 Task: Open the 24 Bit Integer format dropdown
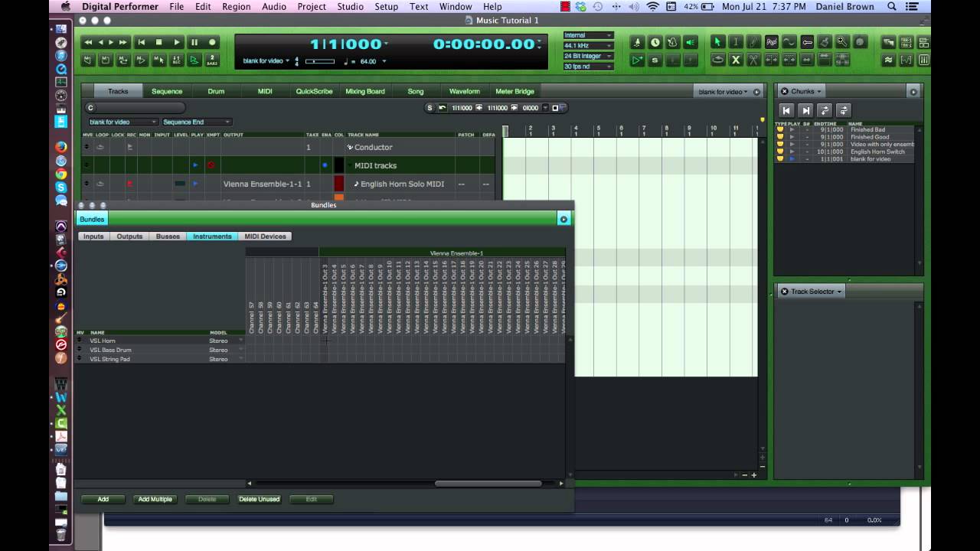[x=588, y=57]
